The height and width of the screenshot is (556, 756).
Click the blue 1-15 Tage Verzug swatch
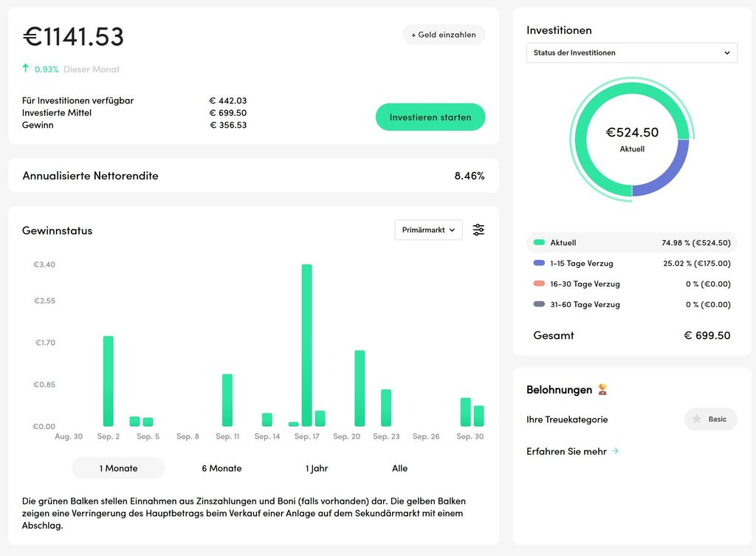[x=539, y=264]
